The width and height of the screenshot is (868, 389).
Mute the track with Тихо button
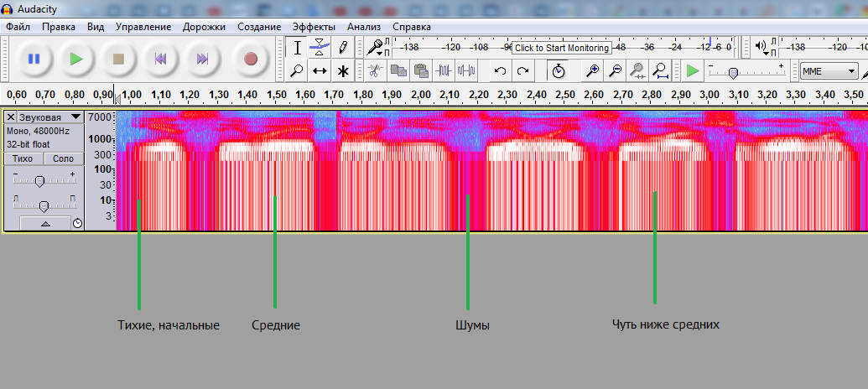click(x=23, y=158)
